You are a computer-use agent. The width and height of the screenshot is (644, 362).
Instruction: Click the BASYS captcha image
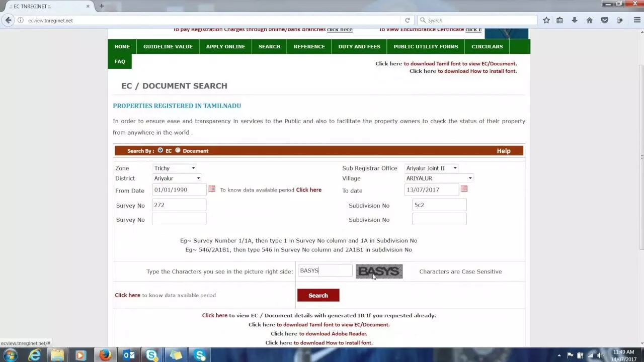379,271
